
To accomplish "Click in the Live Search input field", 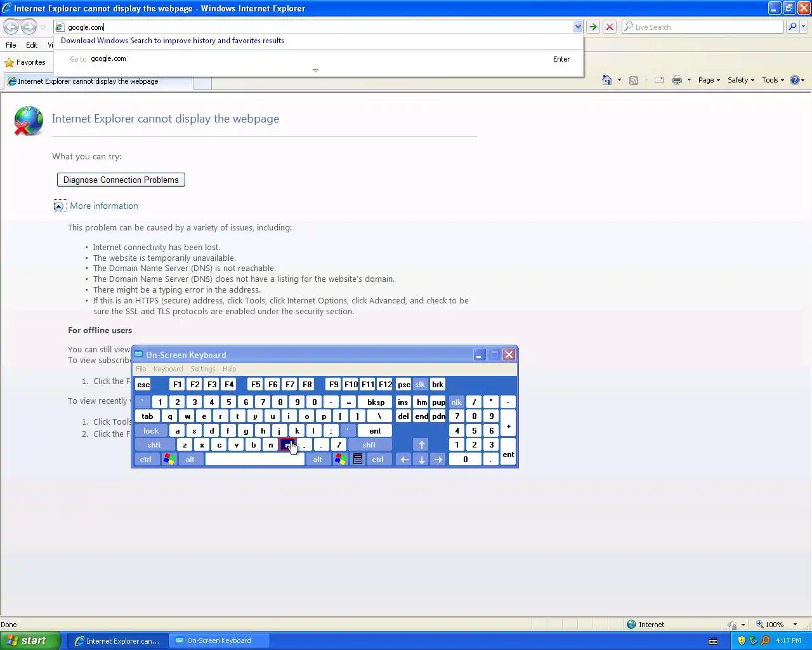I will (703, 27).
